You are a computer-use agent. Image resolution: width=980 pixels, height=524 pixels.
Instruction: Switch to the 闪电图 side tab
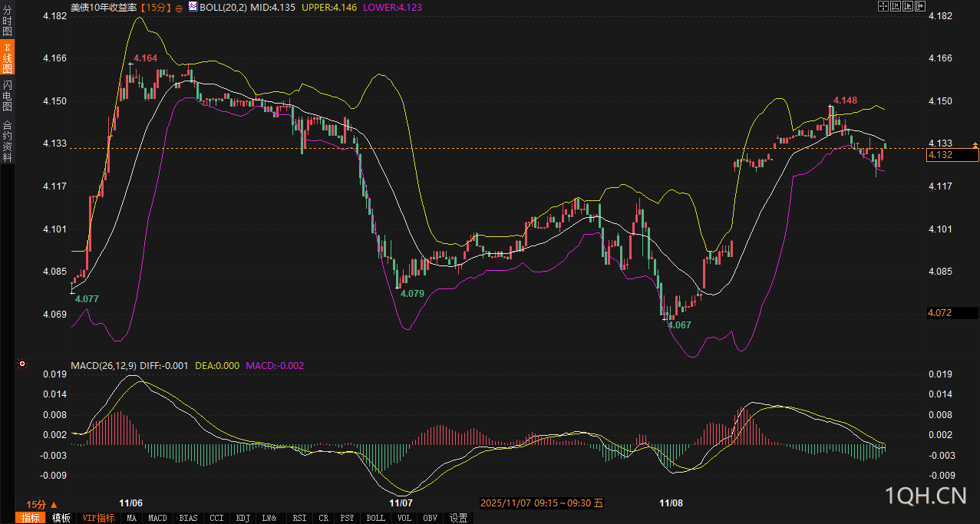pos(7,95)
